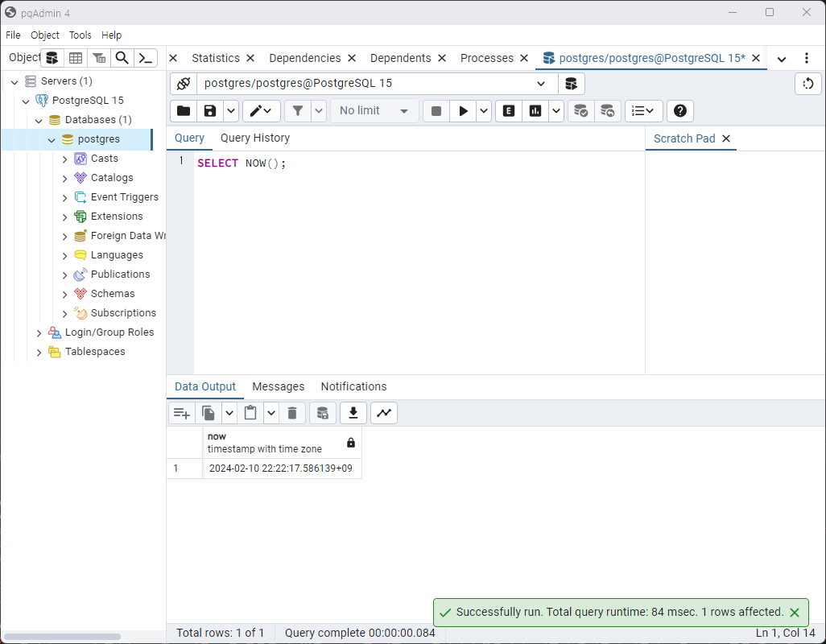826x644 pixels.
Task: Open file with the folder icon
Action: pos(184,110)
